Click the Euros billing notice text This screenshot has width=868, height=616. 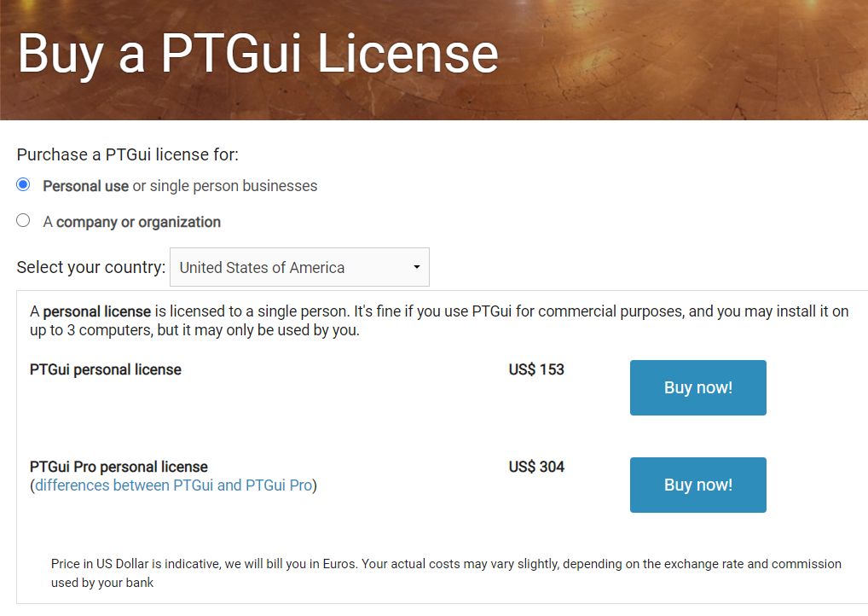pyautogui.click(x=446, y=572)
